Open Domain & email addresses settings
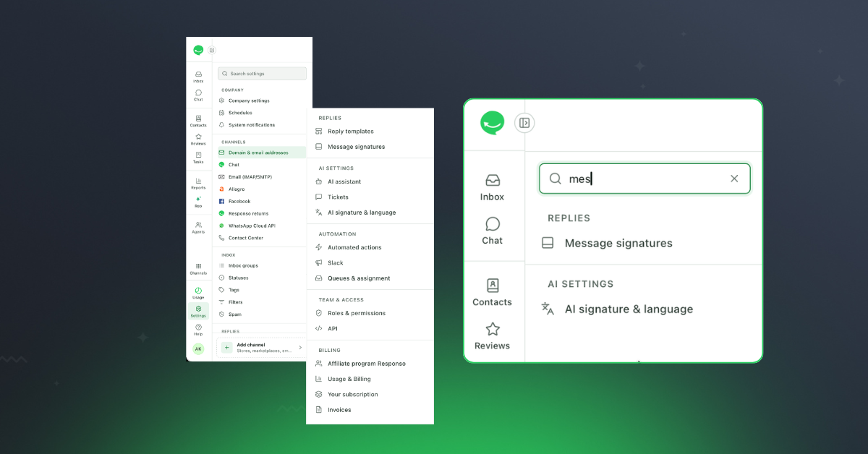The height and width of the screenshot is (454, 868). point(262,153)
